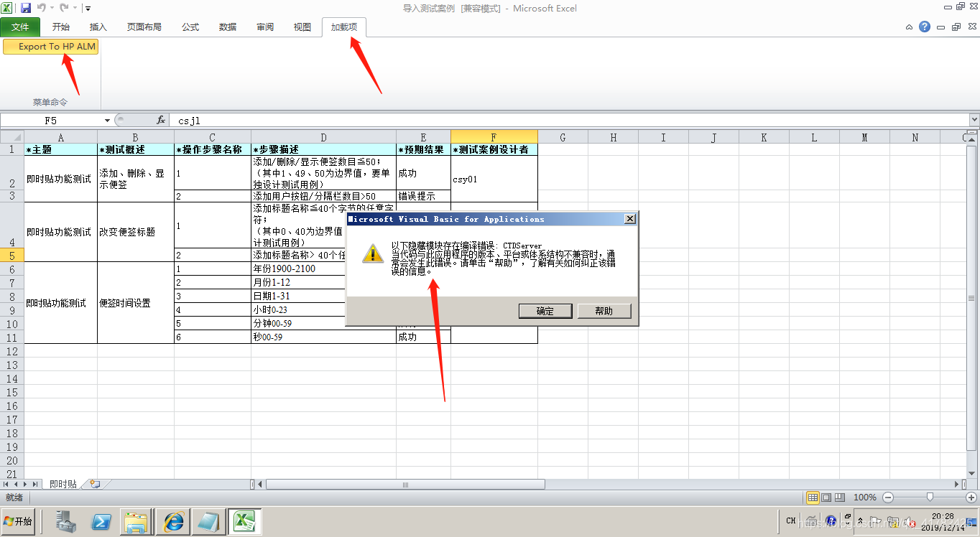Minimize the ribbon with the caret icon
The height and width of the screenshot is (537, 980).
(x=909, y=27)
